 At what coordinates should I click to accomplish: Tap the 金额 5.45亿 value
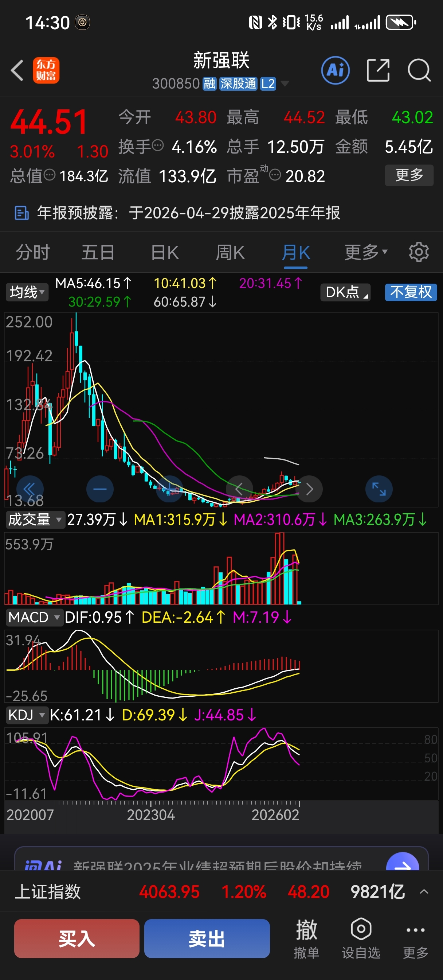coord(409,147)
